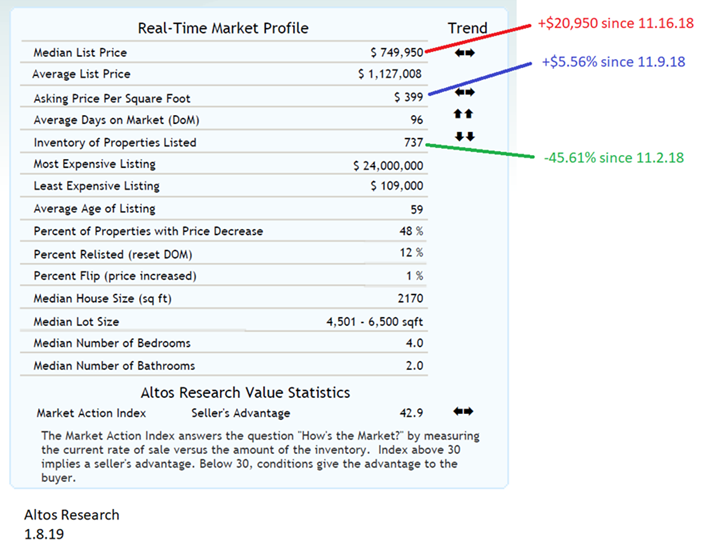Click the blue "+$5.56% since 11.9.18" annotation
Image resolution: width=714 pixels, height=553 pixels.
(613, 61)
